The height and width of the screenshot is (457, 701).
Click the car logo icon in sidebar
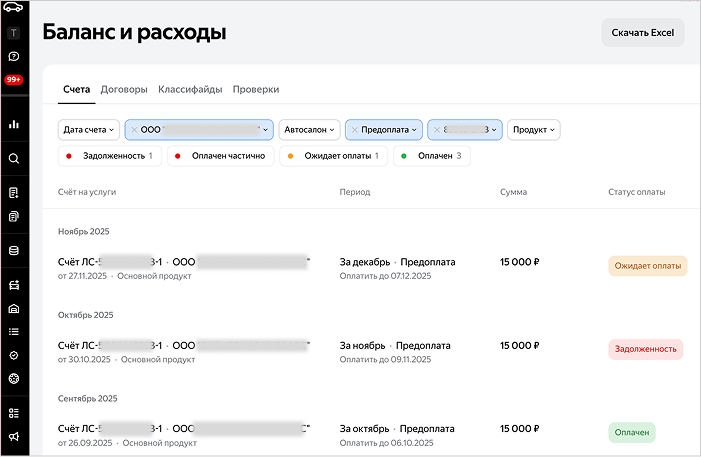pos(13,7)
